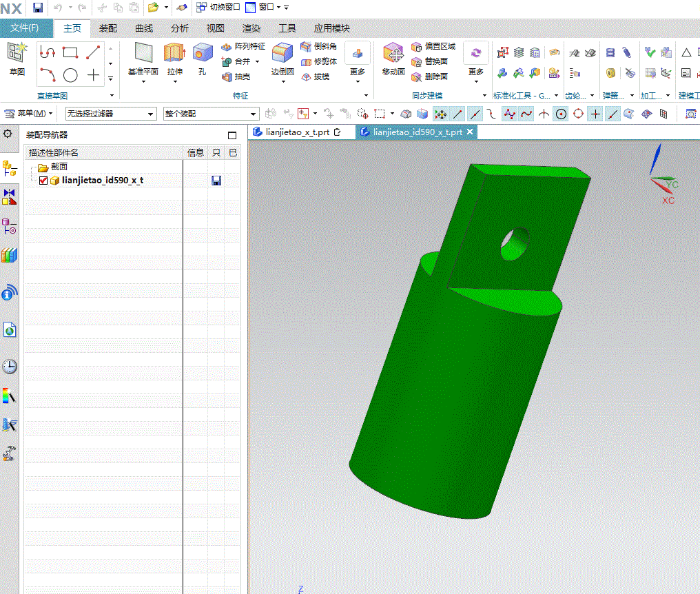Select the Rectangle sketch tool
The image size is (700, 594).
click(x=70, y=52)
